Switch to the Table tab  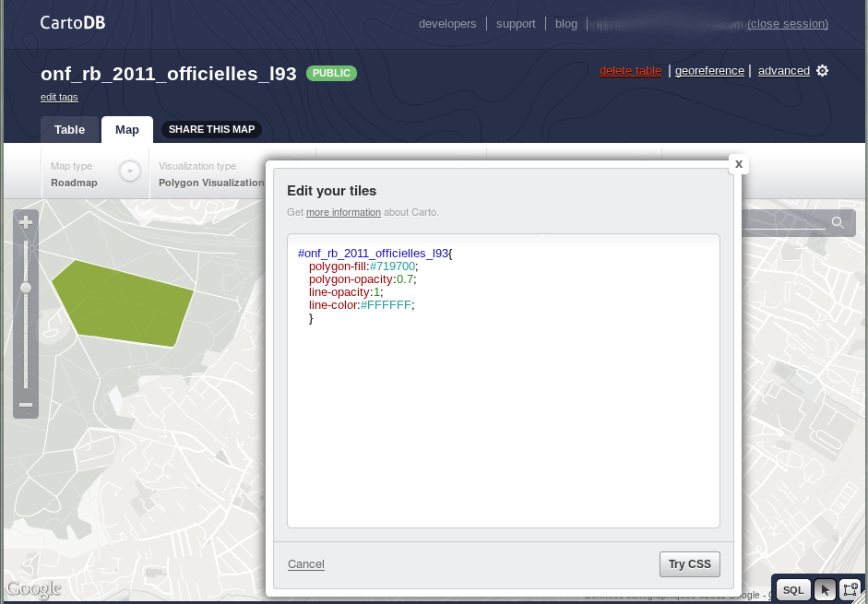pos(70,129)
